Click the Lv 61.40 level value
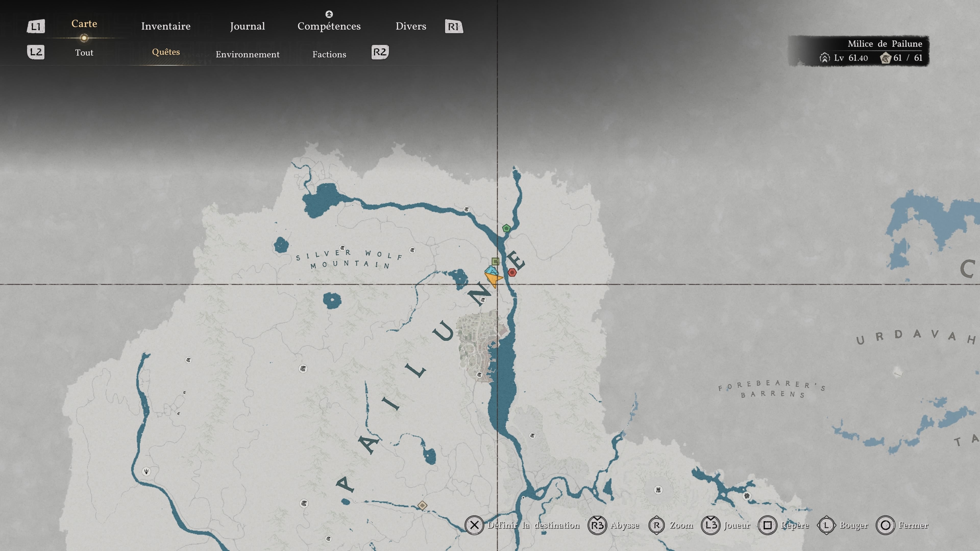The image size is (980, 551). [x=851, y=58]
